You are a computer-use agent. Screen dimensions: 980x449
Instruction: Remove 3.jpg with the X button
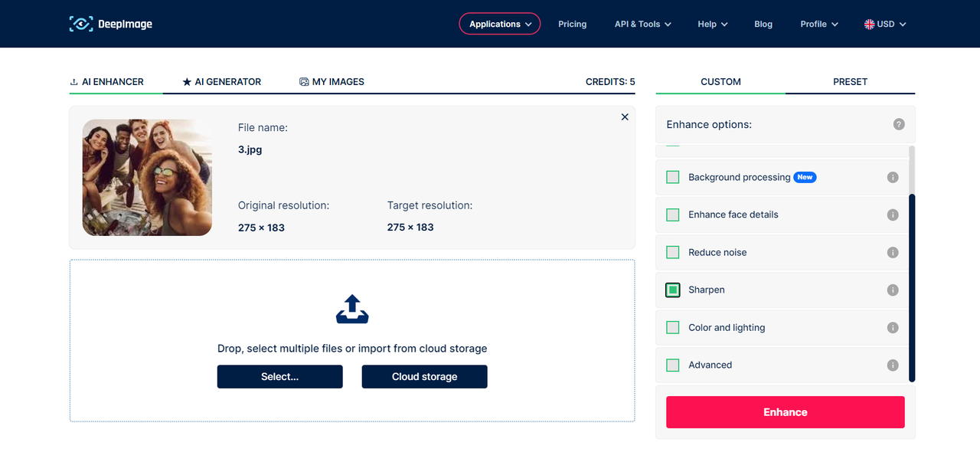pyautogui.click(x=625, y=117)
